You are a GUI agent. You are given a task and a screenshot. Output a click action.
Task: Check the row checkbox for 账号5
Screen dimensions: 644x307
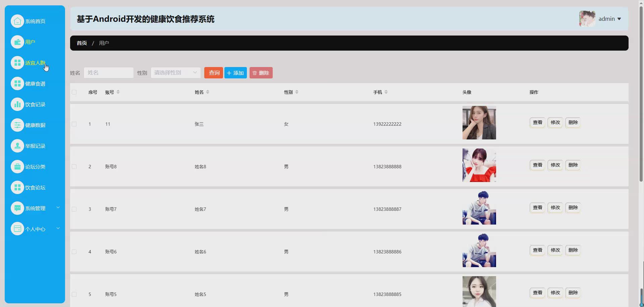pyautogui.click(x=74, y=294)
